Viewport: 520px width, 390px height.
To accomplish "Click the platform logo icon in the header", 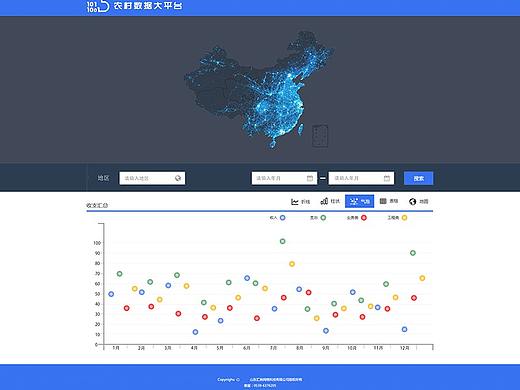I will (98, 6).
